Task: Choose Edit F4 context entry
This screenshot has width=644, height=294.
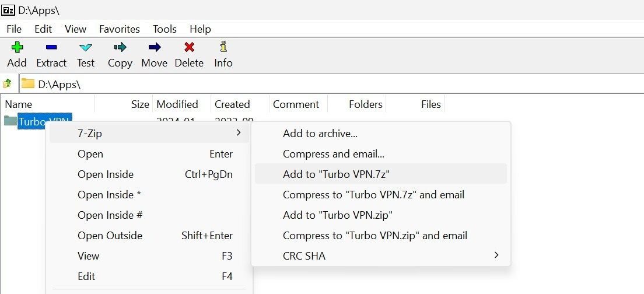Action: click(x=149, y=276)
